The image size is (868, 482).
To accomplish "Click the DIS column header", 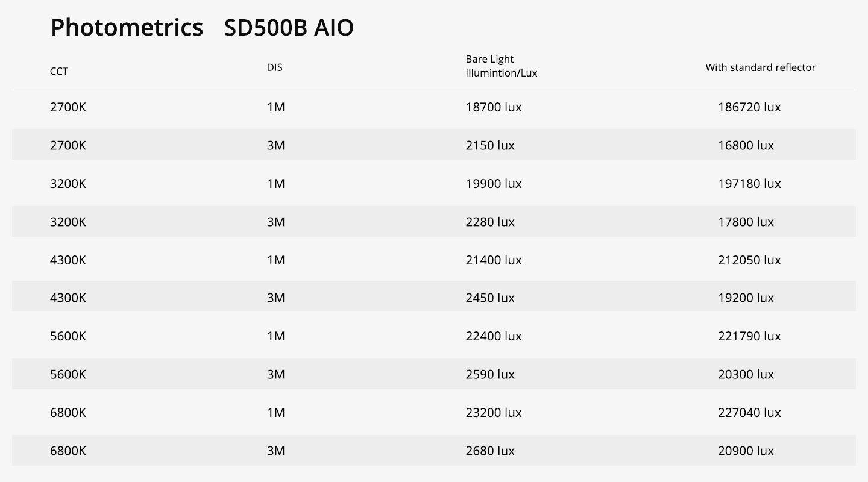I will point(275,67).
